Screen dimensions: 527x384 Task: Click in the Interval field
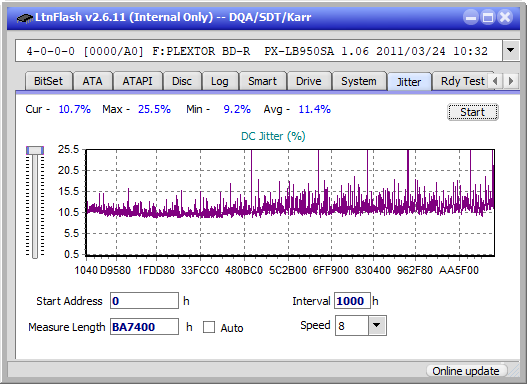[x=352, y=301]
